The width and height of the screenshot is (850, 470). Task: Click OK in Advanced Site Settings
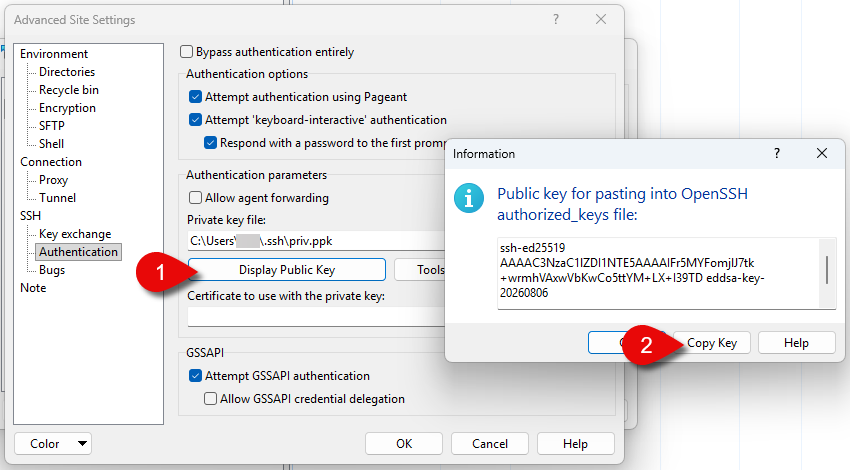pos(404,443)
